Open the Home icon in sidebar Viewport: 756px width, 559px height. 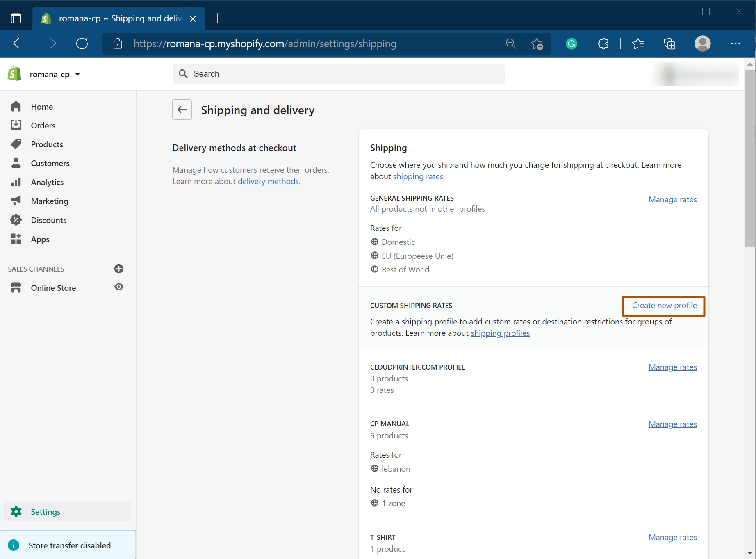point(16,107)
